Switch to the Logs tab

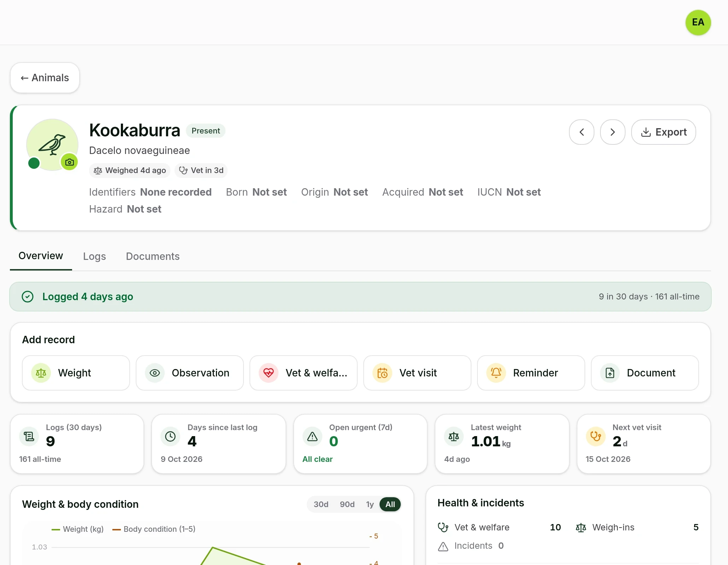coord(94,256)
